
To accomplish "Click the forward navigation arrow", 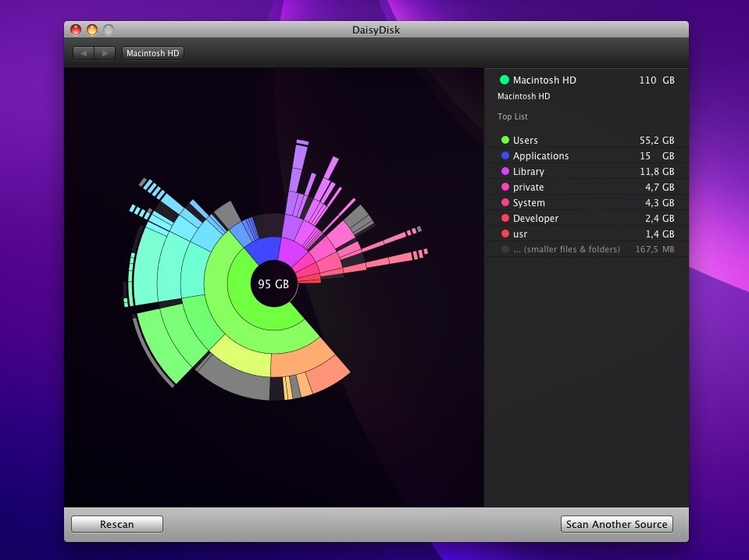I will point(105,53).
